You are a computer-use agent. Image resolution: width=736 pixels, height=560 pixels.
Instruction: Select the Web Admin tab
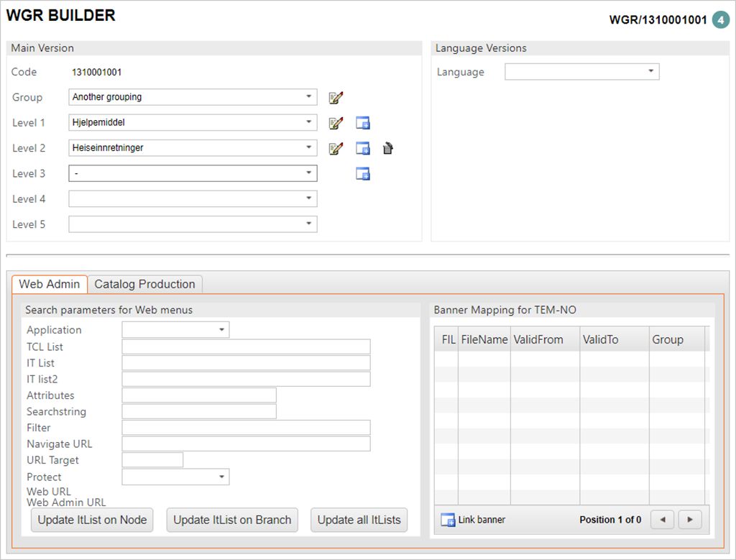tap(50, 284)
